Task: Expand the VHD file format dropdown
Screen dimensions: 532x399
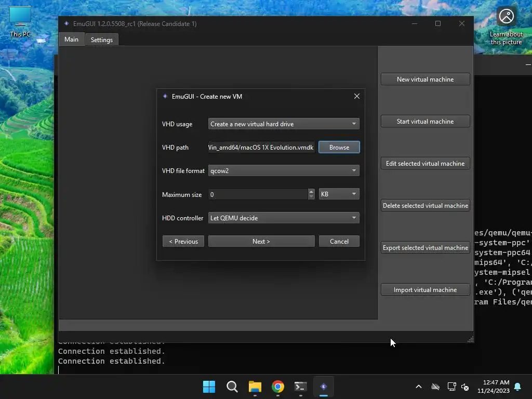Action: pos(284,170)
